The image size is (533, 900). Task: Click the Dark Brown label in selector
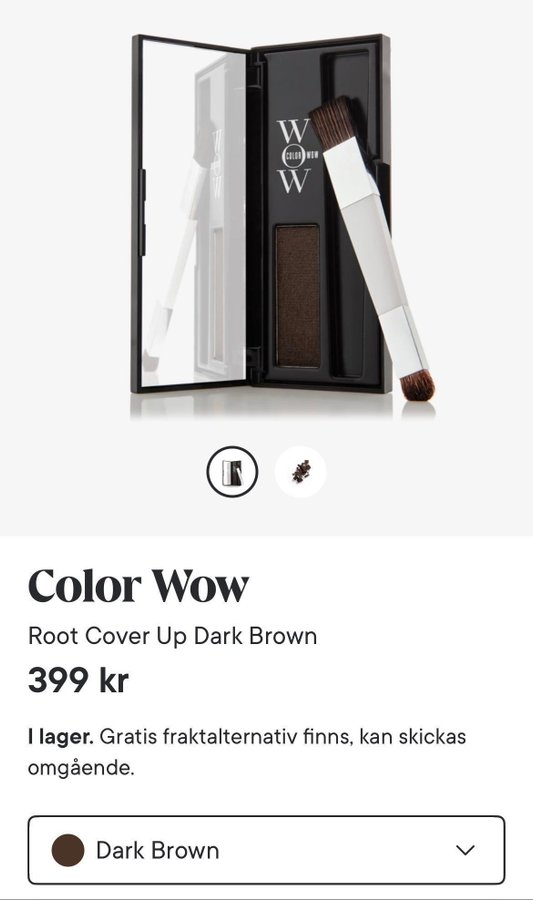158,851
